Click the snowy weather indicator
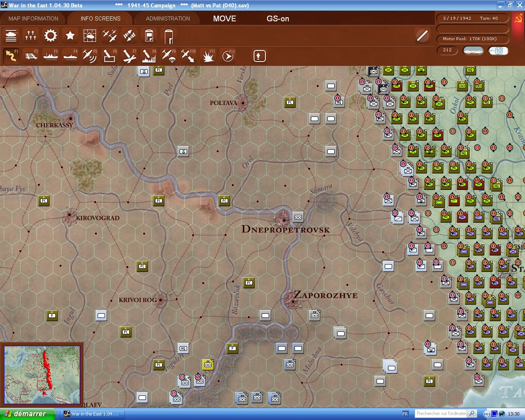This screenshot has width=525, height=420. click(x=473, y=50)
